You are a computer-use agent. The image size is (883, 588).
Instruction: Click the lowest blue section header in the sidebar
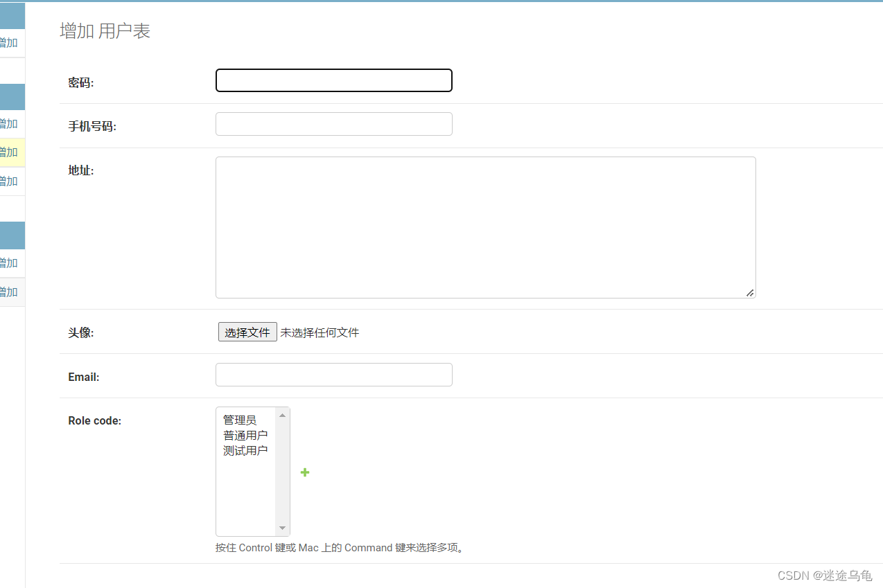tap(12, 235)
